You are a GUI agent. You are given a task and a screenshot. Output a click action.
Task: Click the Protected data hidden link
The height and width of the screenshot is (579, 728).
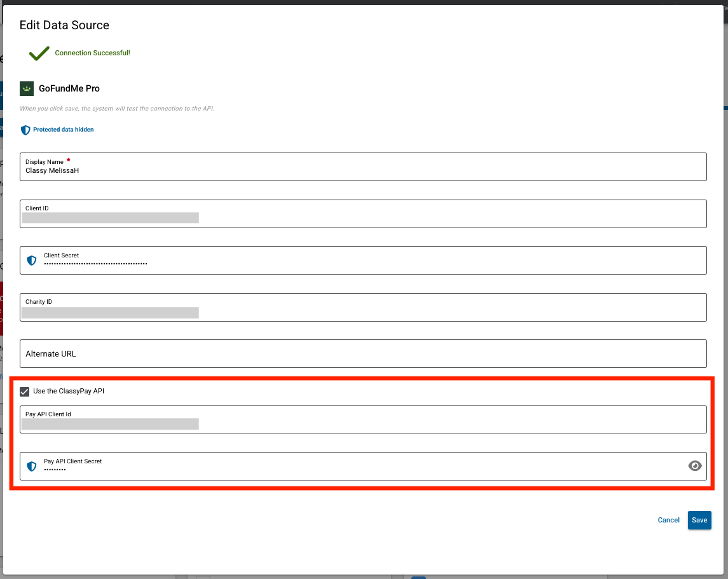pos(63,130)
